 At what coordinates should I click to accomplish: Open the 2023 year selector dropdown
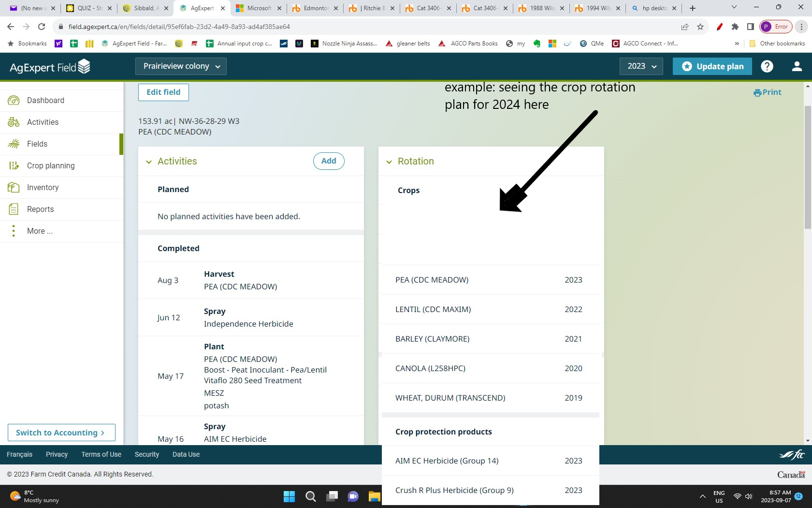click(x=641, y=66)
